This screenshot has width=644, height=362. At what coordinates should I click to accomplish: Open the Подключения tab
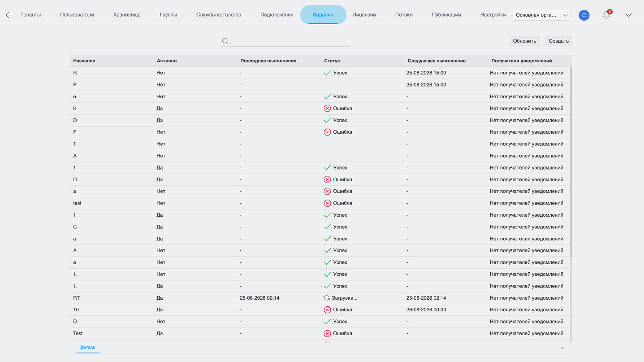tap(277, 15)
